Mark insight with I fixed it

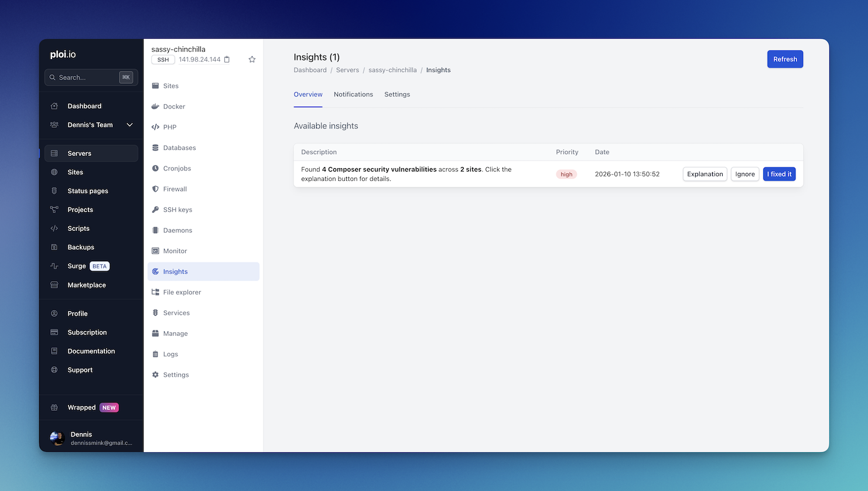pos(779,174)
